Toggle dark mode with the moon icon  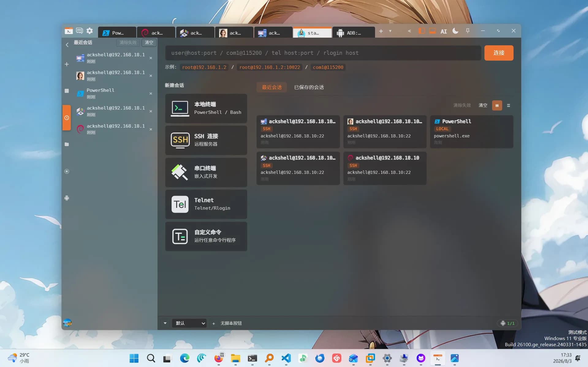[x=455, y=31]
